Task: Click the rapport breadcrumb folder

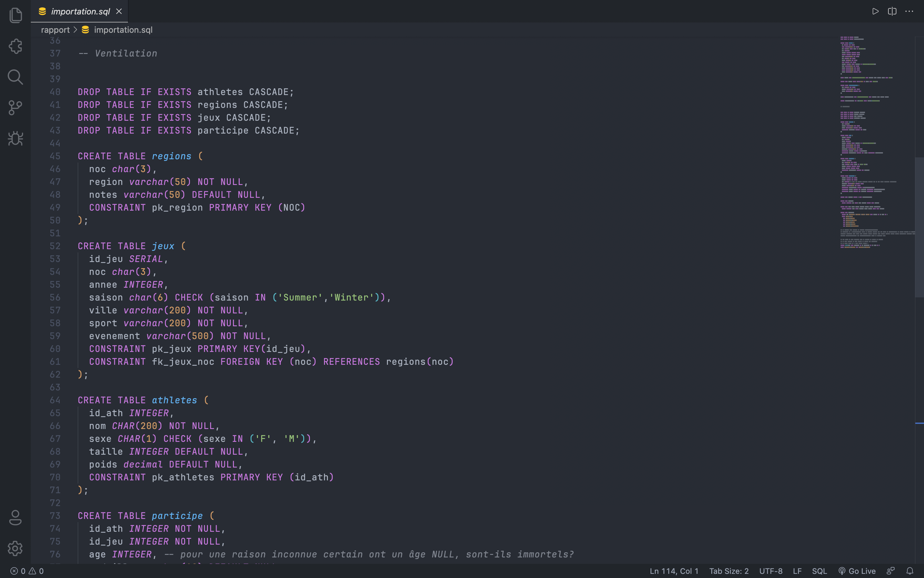Action: pyautogui.click(x=56, y=30)
